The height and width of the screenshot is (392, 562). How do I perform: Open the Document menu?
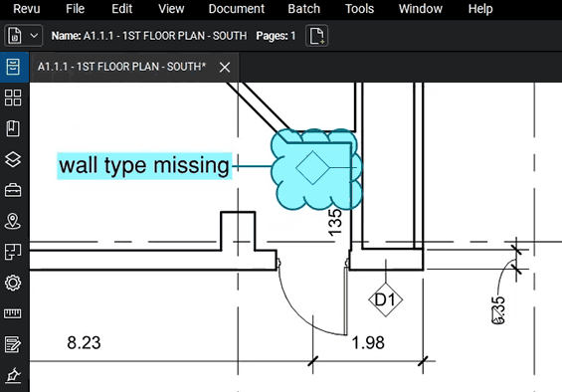click(237, 9)
